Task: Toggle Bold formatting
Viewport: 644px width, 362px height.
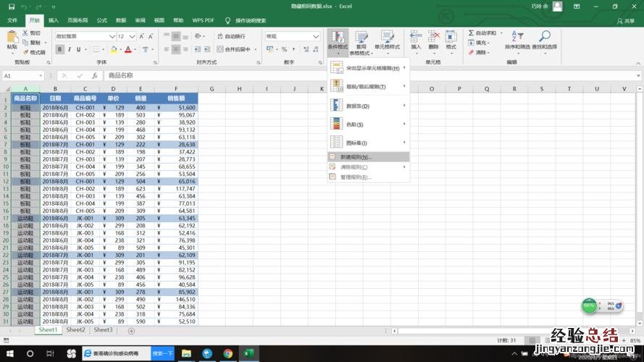Action: click(x=60, y=49)
